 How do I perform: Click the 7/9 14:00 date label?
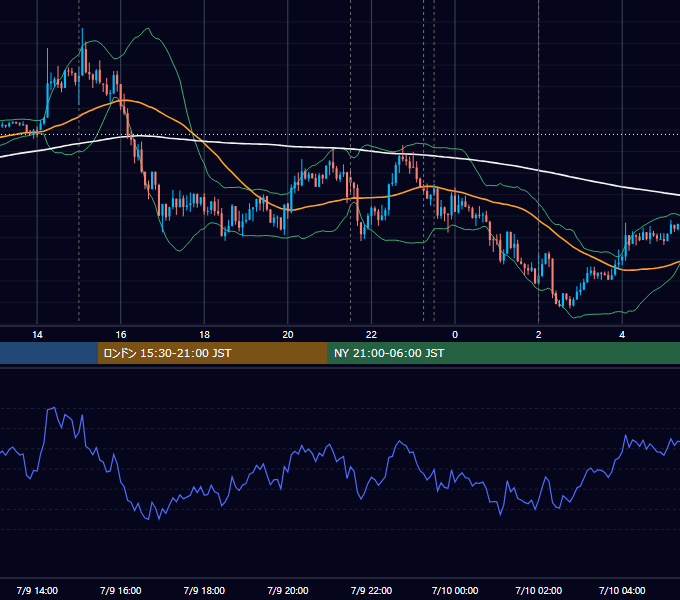pyautogui.click(x=37, y=590)
